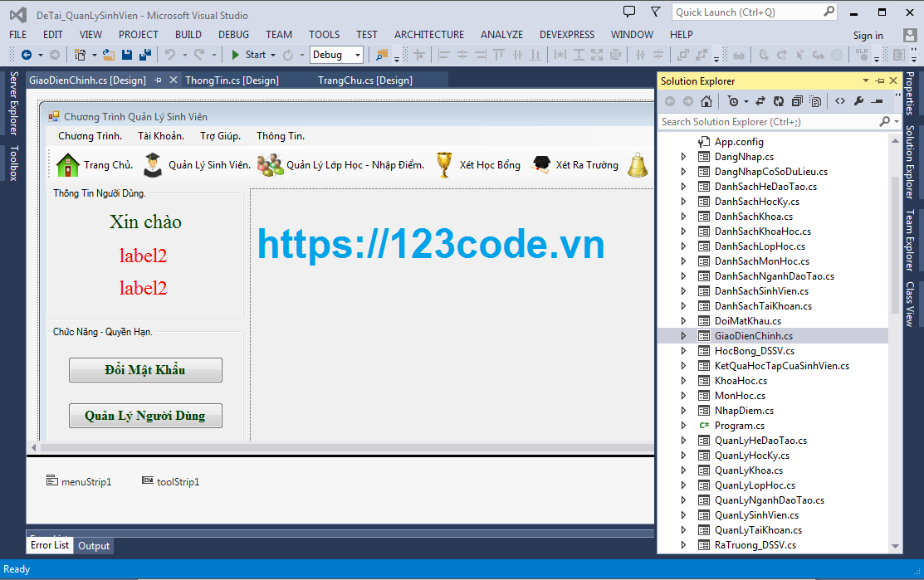Select the Save All toolbar icon
The image size is (924, 580).
(x=144, y=55)
